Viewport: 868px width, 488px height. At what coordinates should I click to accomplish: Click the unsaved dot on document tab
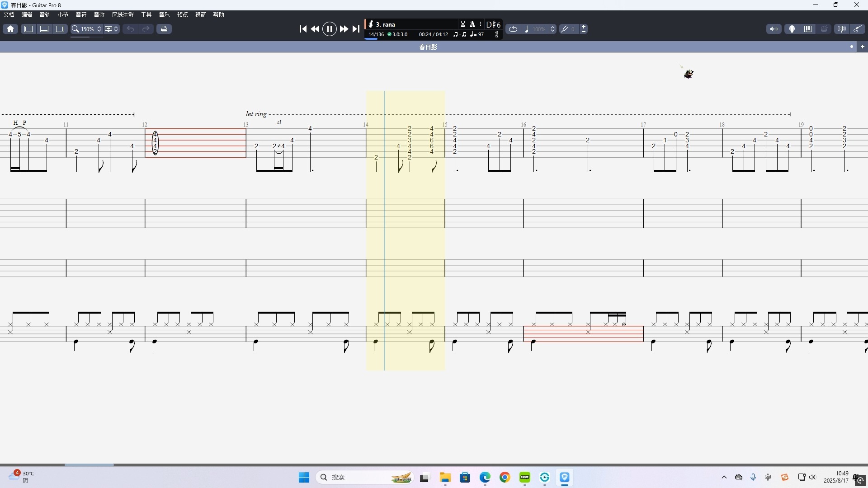tap(852, 47)
